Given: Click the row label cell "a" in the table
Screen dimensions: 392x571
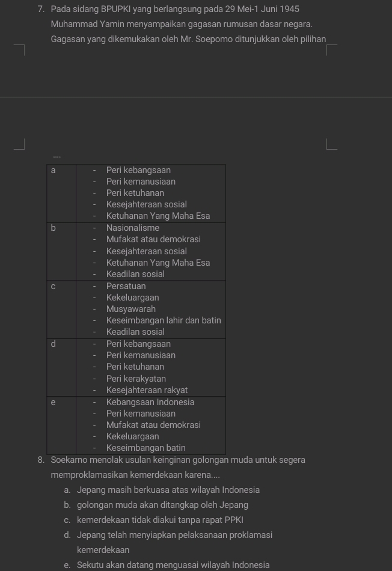Looking at the screenshot, I should [x=61, y=194].
